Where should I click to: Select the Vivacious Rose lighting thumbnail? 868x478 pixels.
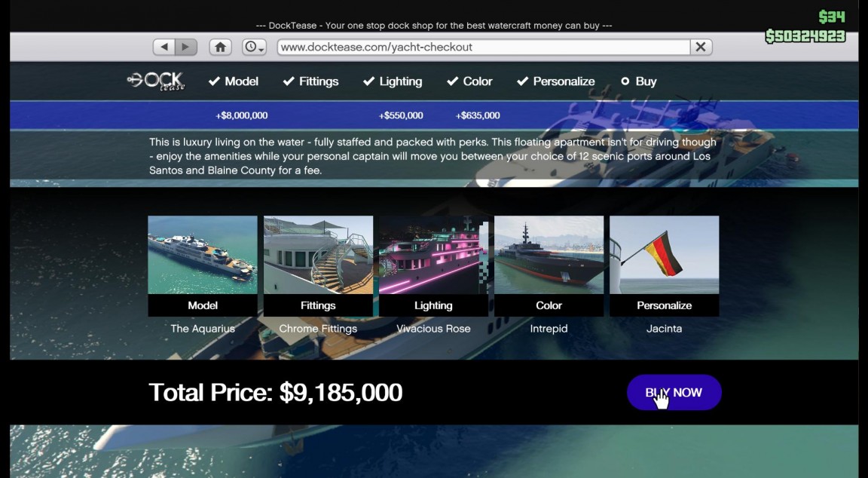click(433, 255)
